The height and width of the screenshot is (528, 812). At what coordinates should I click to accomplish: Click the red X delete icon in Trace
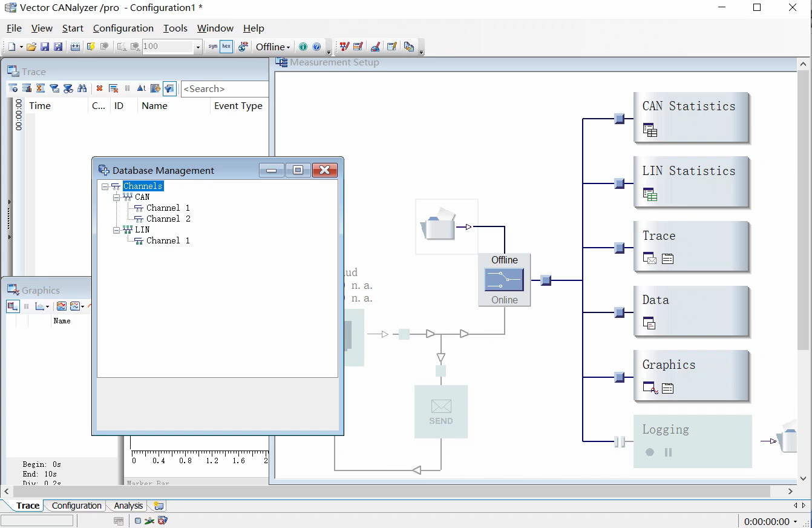coord(99,88)
